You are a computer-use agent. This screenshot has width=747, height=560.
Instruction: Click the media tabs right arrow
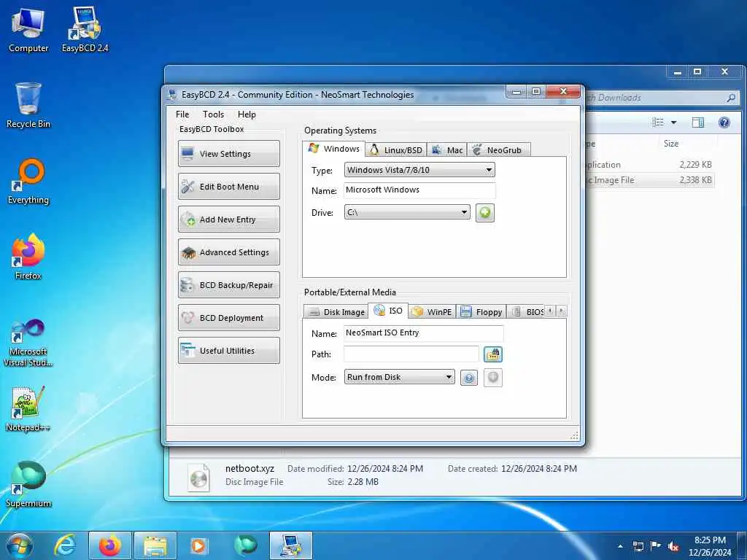pyautogui.click(x=561, y=311)
